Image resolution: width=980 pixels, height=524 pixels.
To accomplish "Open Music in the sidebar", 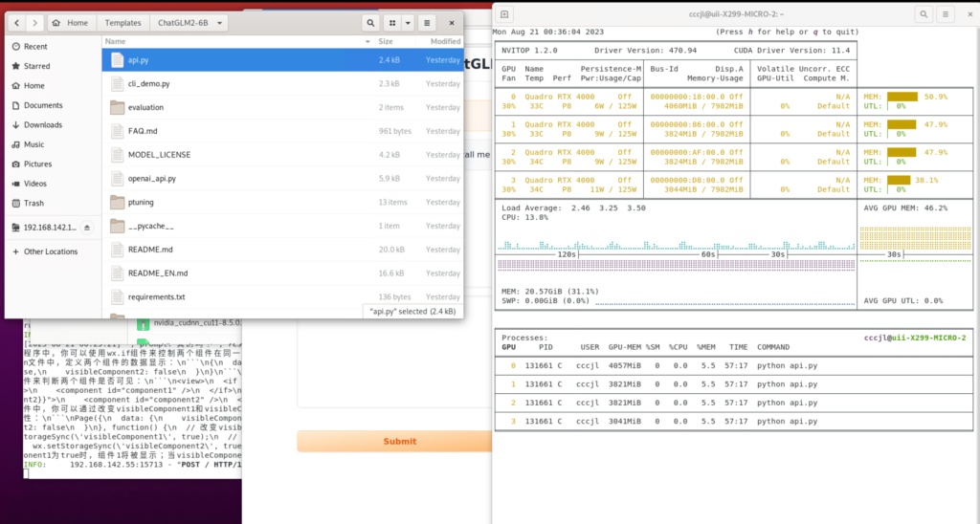I will [x=54, y=144].
